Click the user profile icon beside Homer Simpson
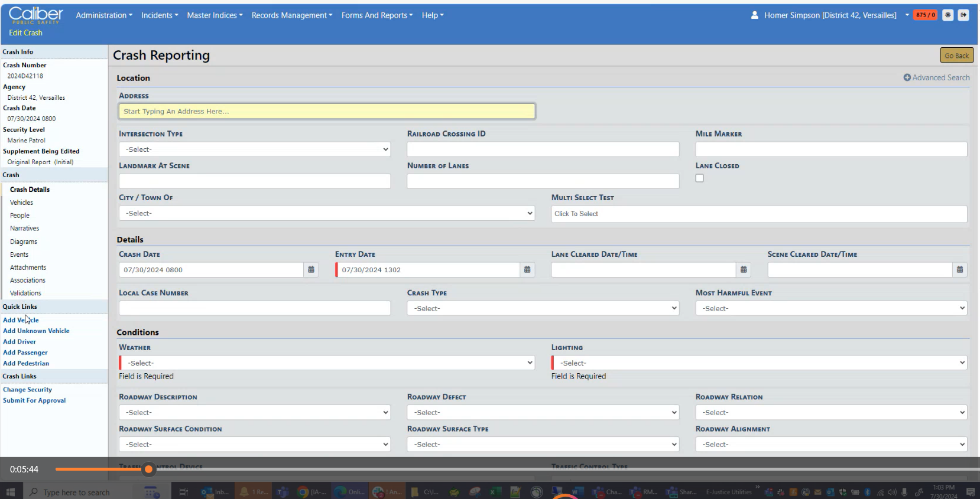 [755, 15]
